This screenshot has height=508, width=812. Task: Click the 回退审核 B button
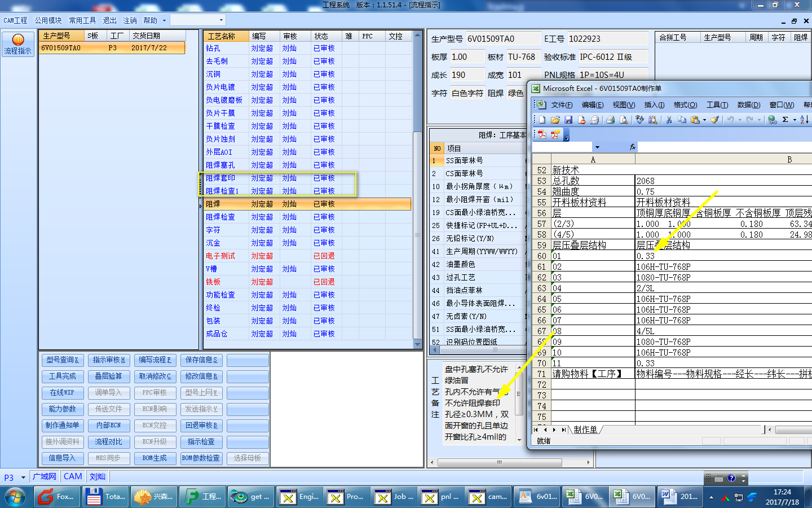pos(201,426)
